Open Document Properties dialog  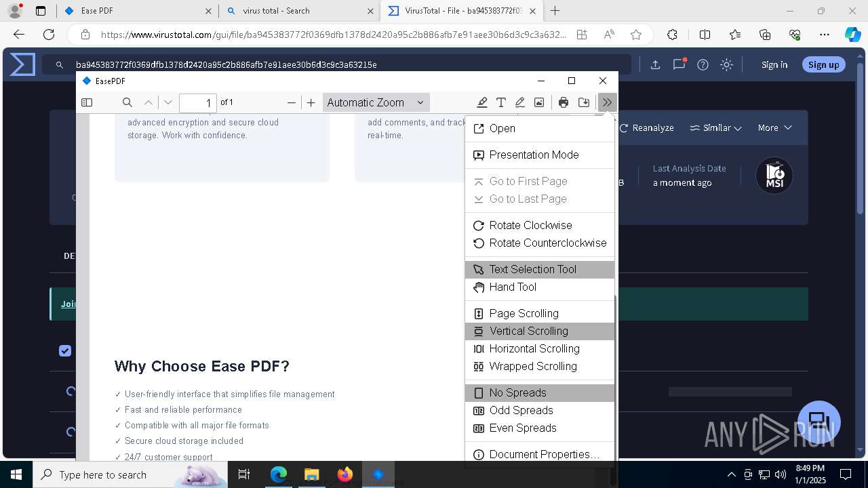[540, 454]
